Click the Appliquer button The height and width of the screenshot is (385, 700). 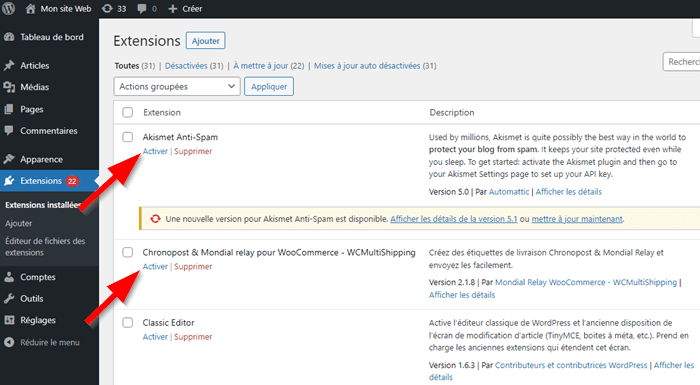tap(269, 86)
